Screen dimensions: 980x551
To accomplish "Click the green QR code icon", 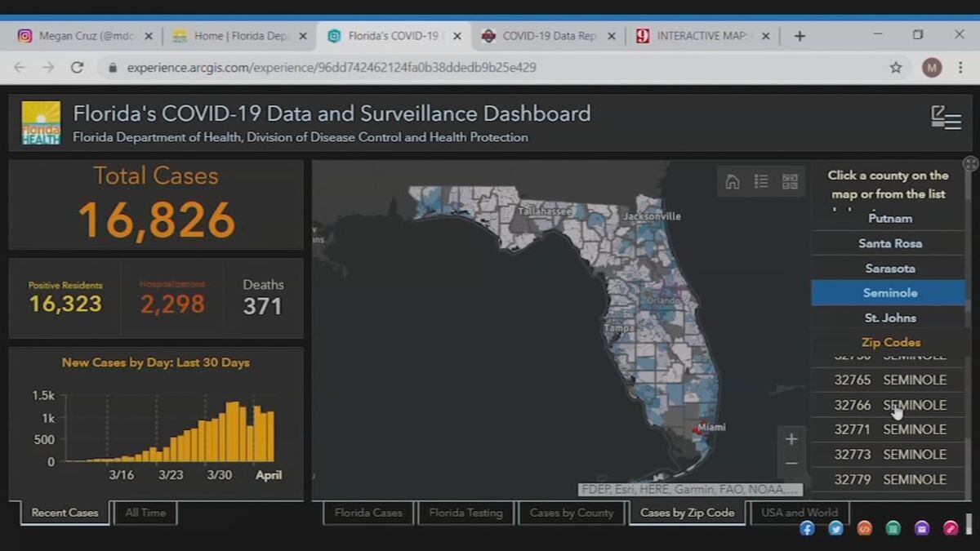I will 893,528.
